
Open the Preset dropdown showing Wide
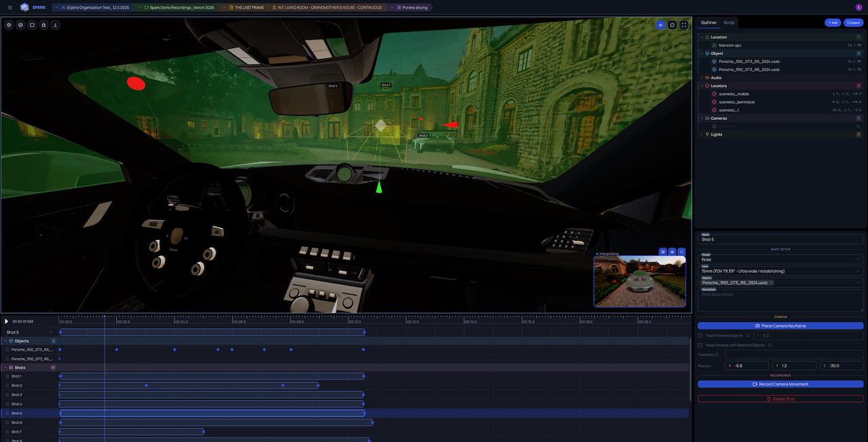point(780,259)
